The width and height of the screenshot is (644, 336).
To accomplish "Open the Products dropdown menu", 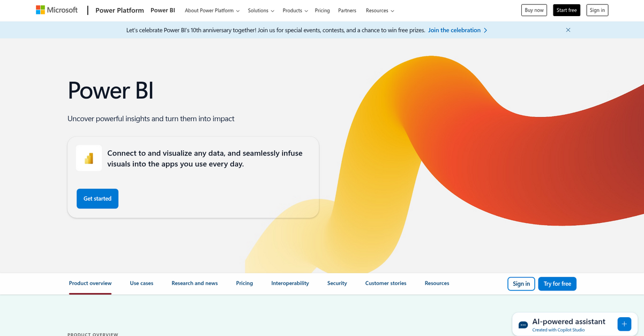I will [295, 10].
